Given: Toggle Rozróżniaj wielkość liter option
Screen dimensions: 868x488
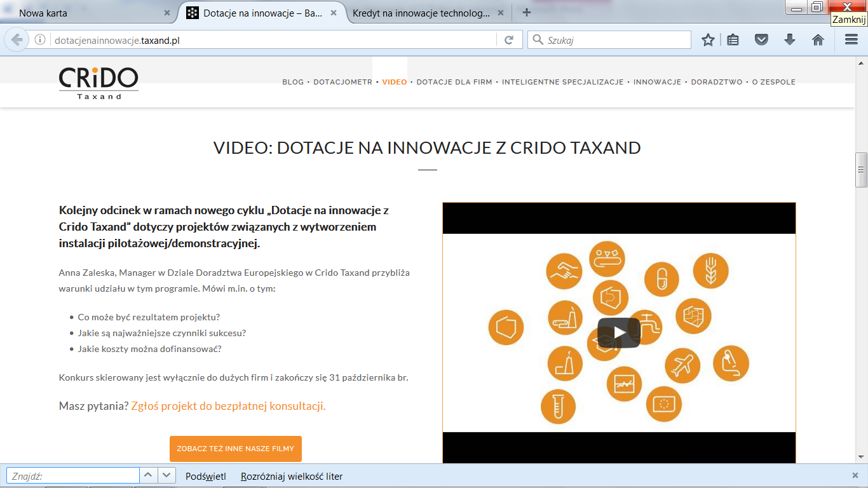Looking at the screenshot, I should pyautogui.click(x=292, y=476).
